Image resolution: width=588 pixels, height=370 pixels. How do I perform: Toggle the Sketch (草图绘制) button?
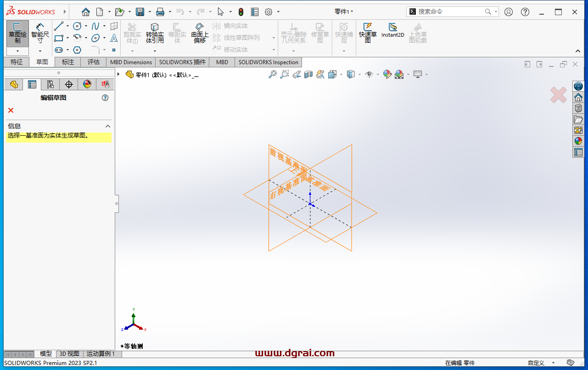pos(17,33)
